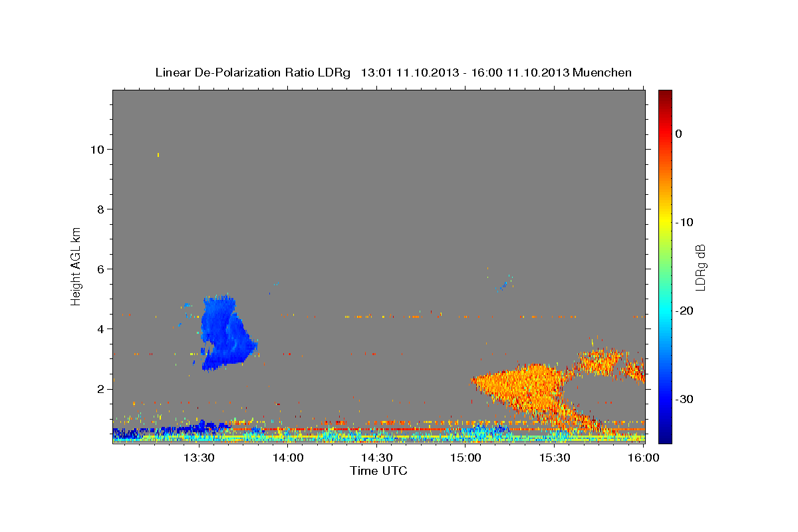Click the dark blue bottom of colorbar

tap(665, 436)
